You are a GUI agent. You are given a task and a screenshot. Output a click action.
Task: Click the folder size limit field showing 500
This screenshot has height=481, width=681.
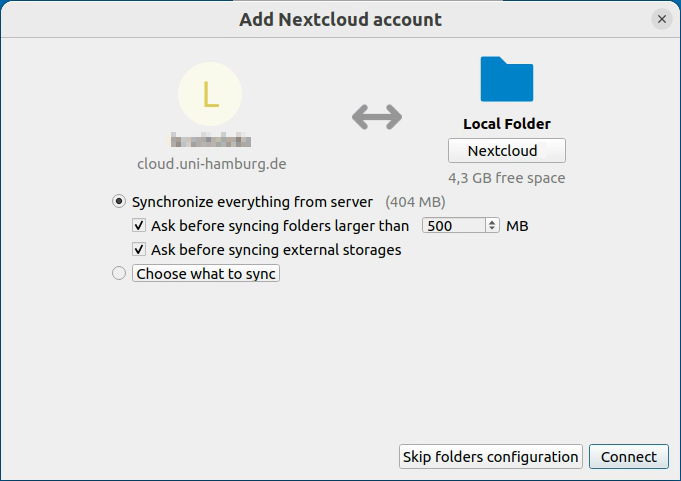(x=453, y=225)
